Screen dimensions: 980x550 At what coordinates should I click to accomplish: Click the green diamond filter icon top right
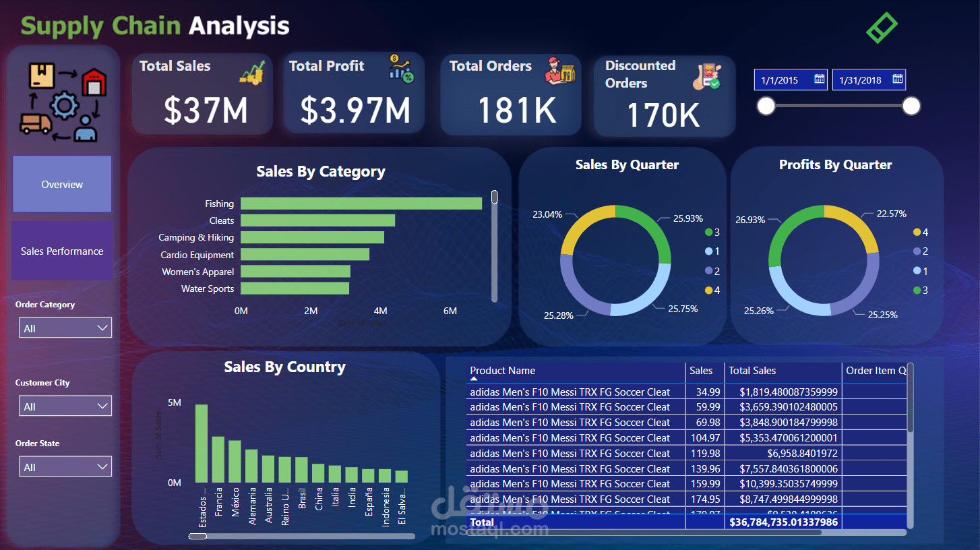(x=882, y=28)
